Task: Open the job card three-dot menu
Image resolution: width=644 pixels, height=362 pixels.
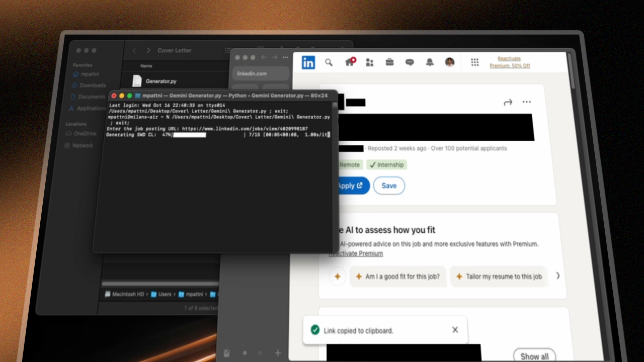Action: pos(527,102)
